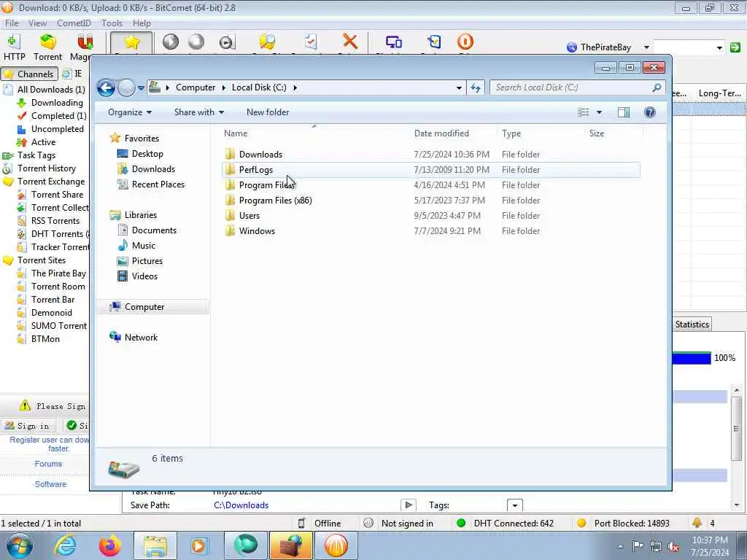Click the play arrow button beside Save Path
Screen dimensions: 747x560
coord(409,505)
